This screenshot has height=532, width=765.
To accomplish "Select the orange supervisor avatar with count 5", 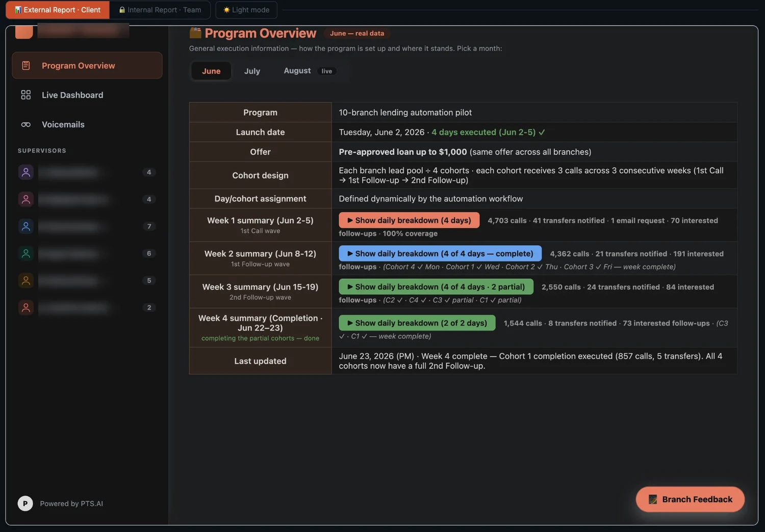I will point(26,280).
